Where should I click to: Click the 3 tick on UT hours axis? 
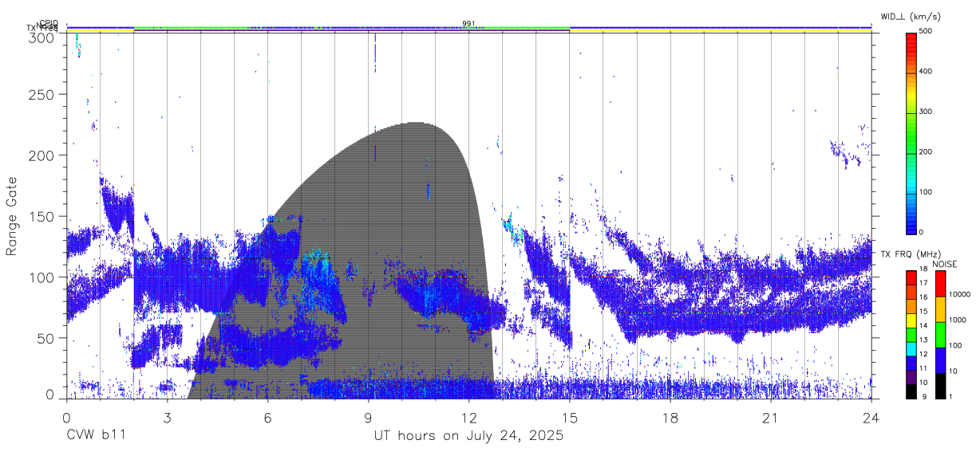coord(167,418)
